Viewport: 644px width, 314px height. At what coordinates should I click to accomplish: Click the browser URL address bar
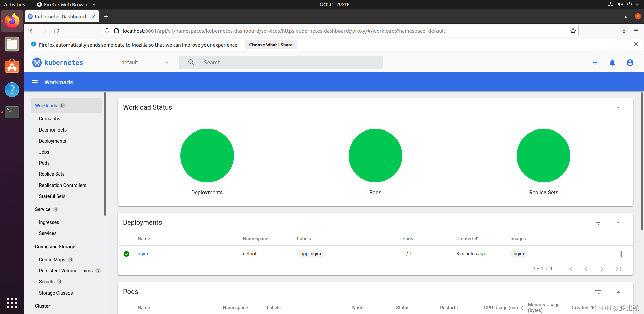[340, 31]
